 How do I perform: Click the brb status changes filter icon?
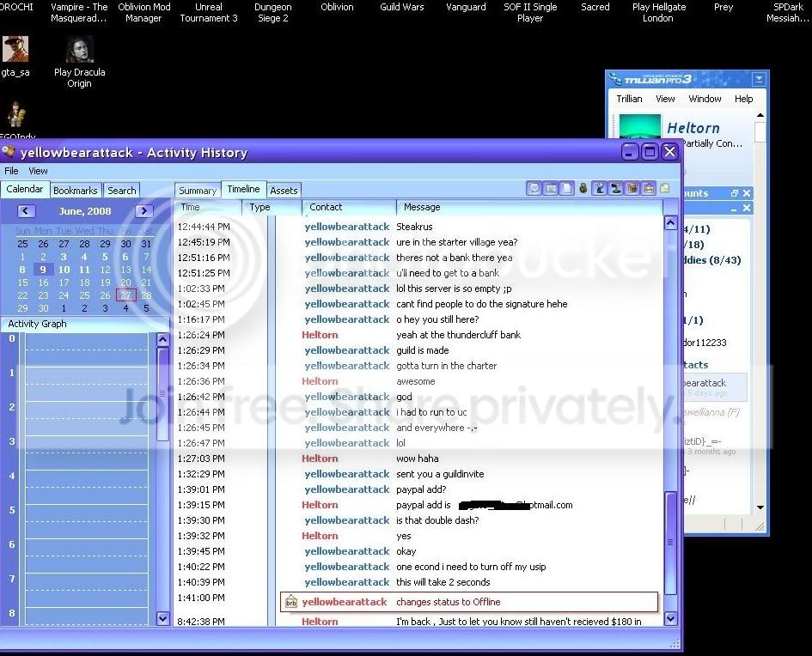pos(649,188)
